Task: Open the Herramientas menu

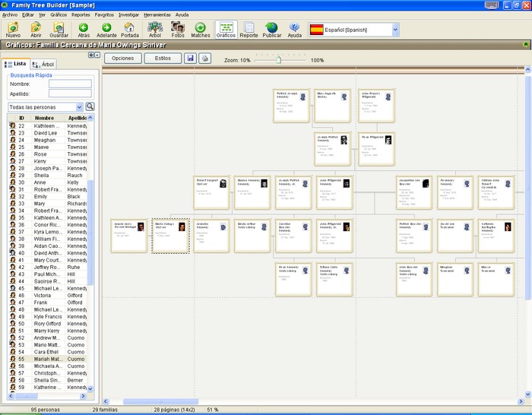Action: pos(157,15)
